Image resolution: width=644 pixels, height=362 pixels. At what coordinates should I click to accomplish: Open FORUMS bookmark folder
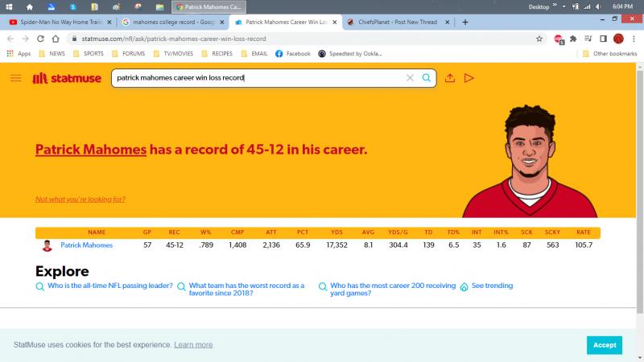click(128, 54)
